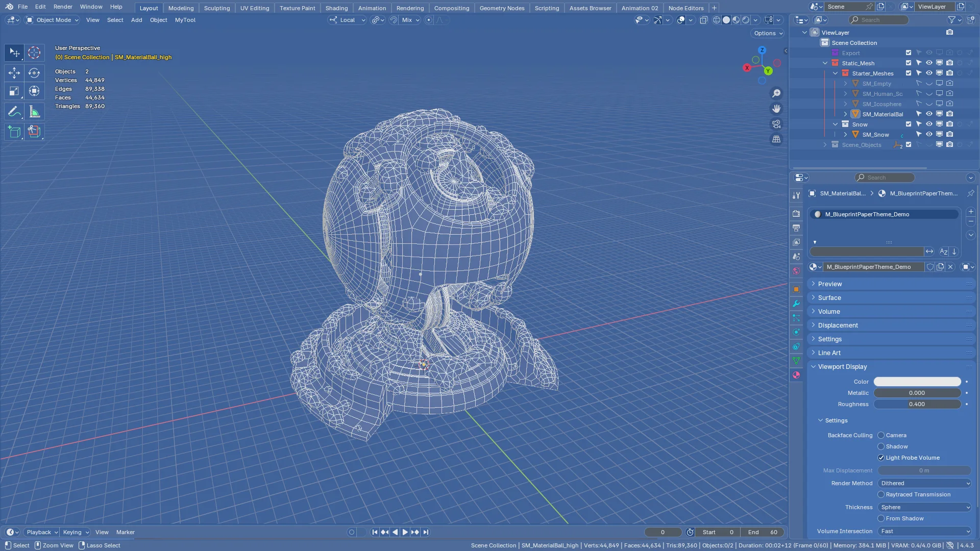Enable Raytraced Transmission checkbox
Image resolution: width=980 pixels, height=551 pixels.
(881, 494)
